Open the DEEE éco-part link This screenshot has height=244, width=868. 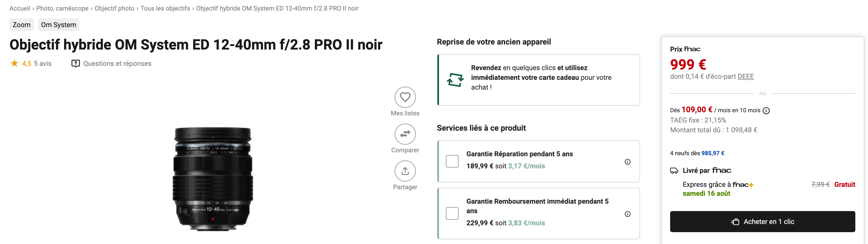point(745,77)
